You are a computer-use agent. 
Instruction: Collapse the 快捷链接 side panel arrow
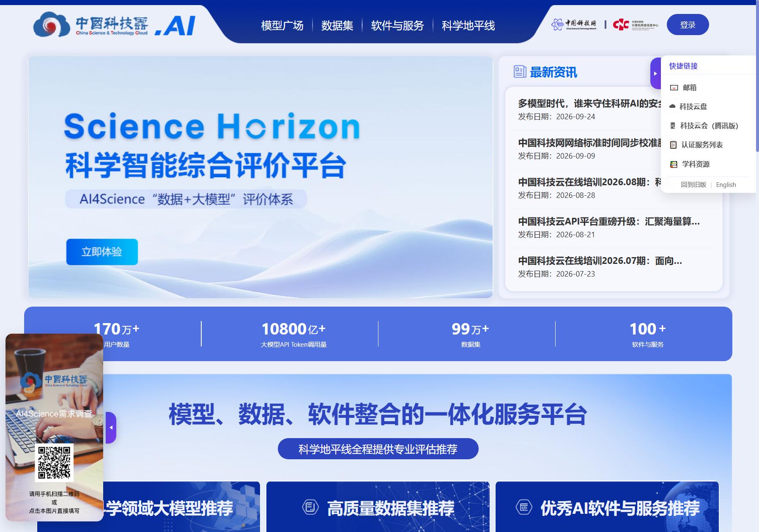coord(655,73)
